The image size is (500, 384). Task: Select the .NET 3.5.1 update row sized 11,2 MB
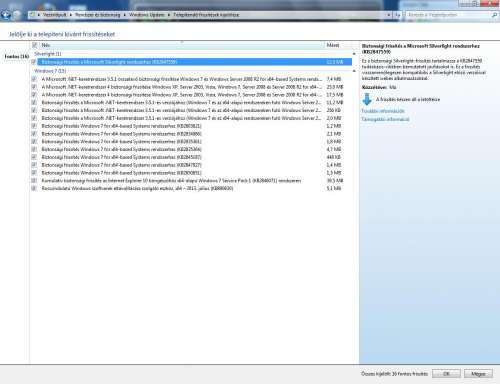pos(192,102)
